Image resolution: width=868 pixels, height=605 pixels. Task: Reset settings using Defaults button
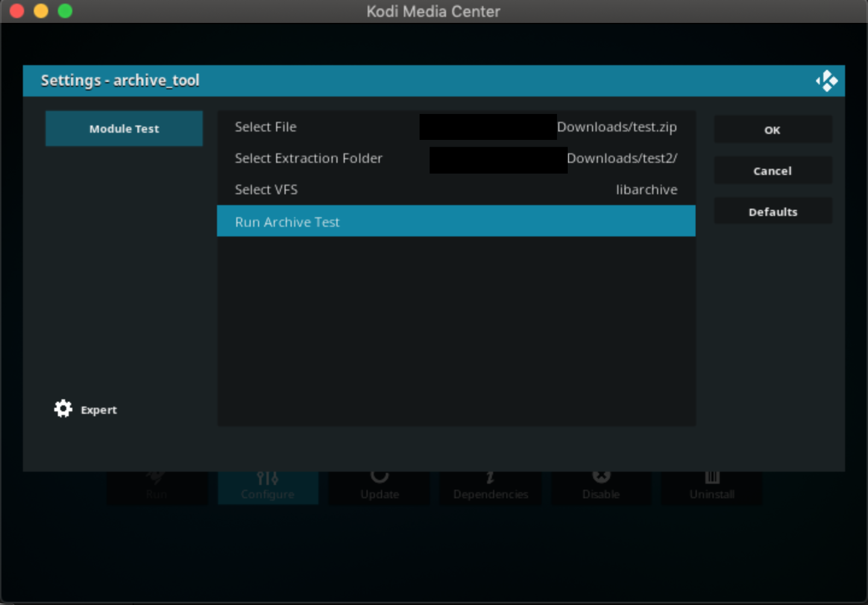point(773,212)
